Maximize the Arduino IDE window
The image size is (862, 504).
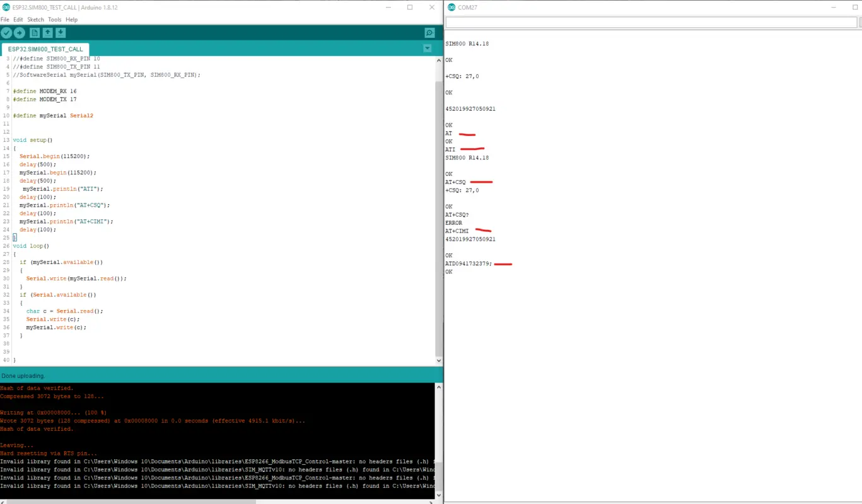click(410, 8)
